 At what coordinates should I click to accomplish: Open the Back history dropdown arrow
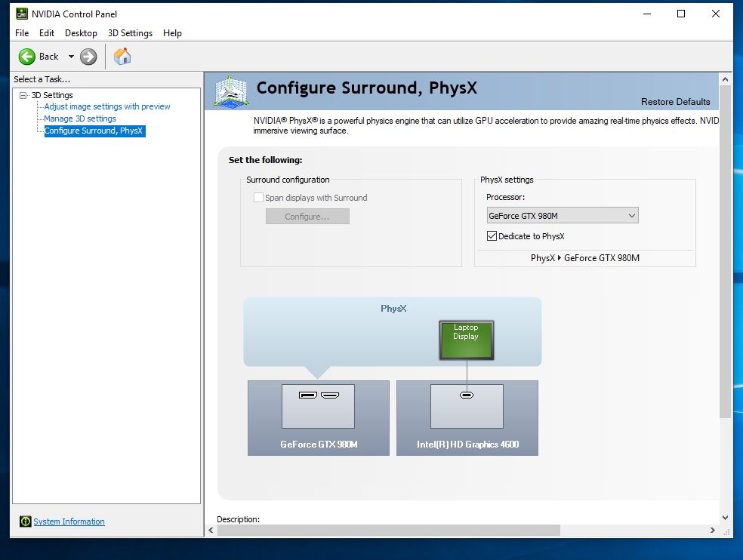[71, 57]
